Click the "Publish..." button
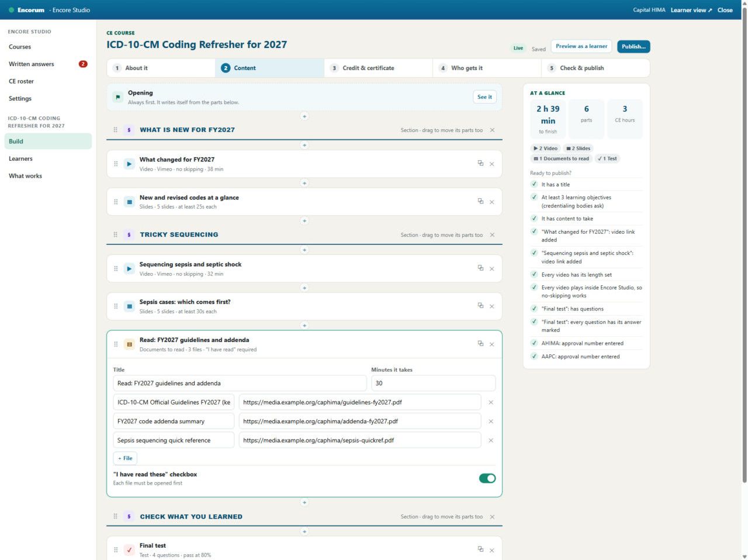 point(633,46)
